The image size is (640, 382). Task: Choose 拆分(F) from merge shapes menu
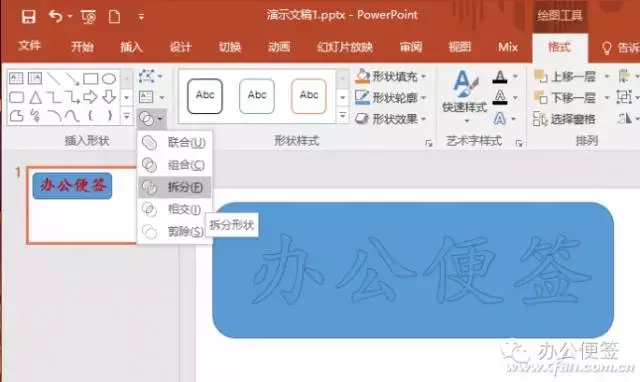pos(175,187)
